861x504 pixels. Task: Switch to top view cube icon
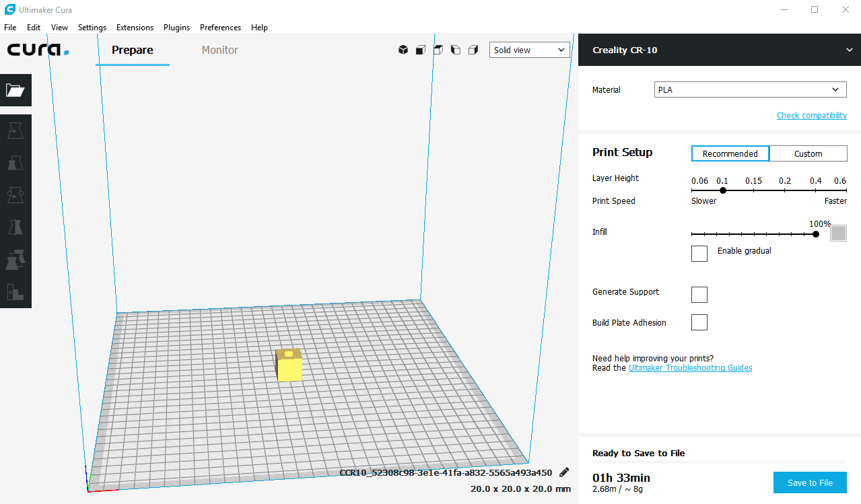(x=438, y=50)
